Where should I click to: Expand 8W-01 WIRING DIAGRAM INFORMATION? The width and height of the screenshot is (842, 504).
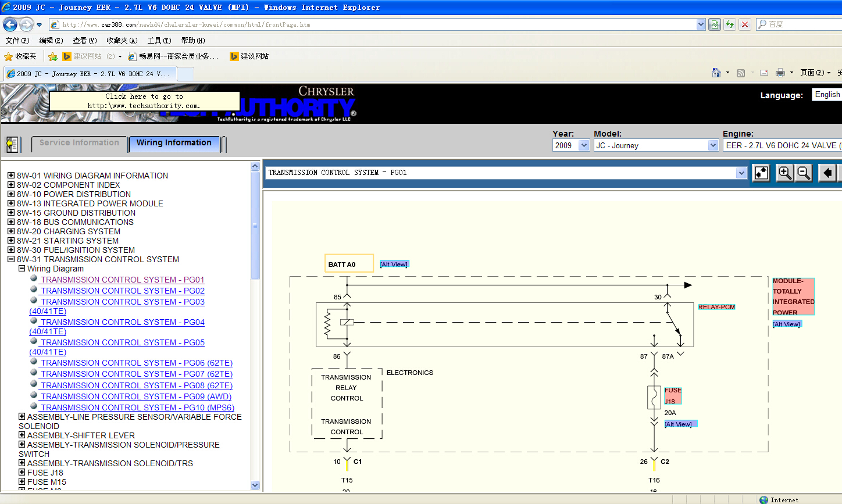point(11,175)
